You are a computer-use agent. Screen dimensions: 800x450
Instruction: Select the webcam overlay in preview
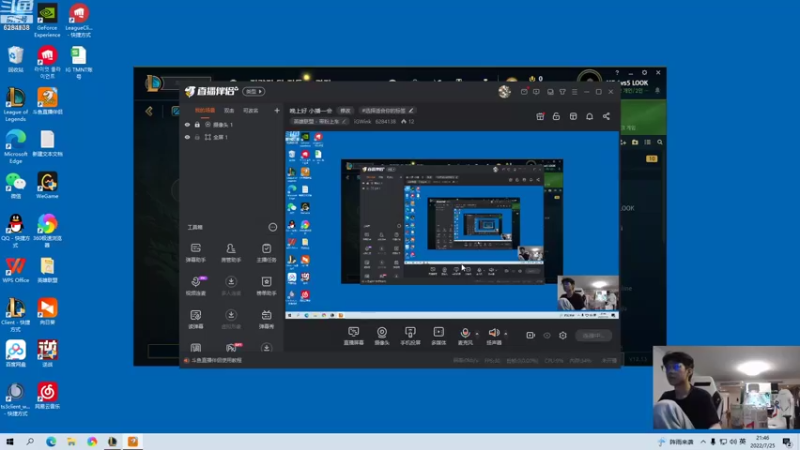pyautogui.click(x=588, y=293)
